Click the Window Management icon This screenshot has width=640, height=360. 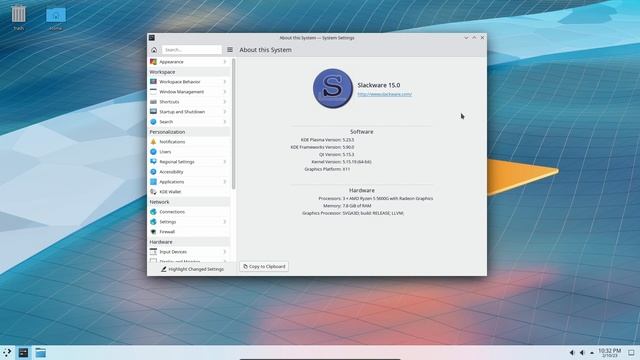click(153, 91)
